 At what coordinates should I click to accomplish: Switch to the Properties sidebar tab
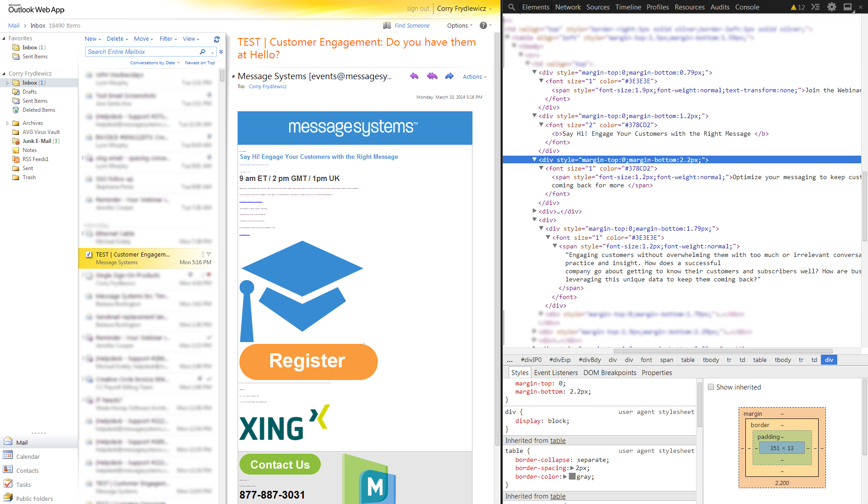657,373
